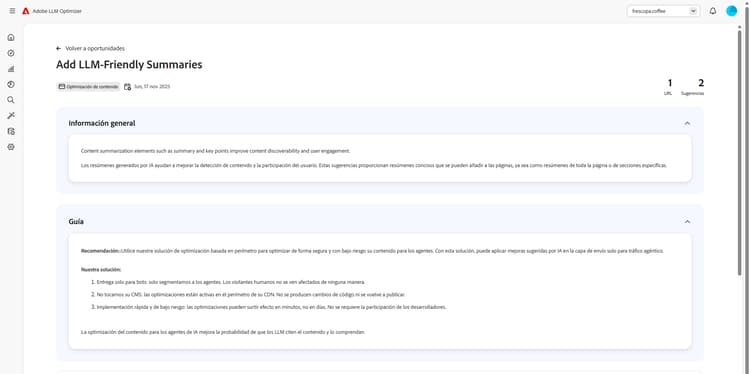Click the back arrow beside Volver a oportunidades
This screenshot has width=750, height=374.
tap(58, 48)
